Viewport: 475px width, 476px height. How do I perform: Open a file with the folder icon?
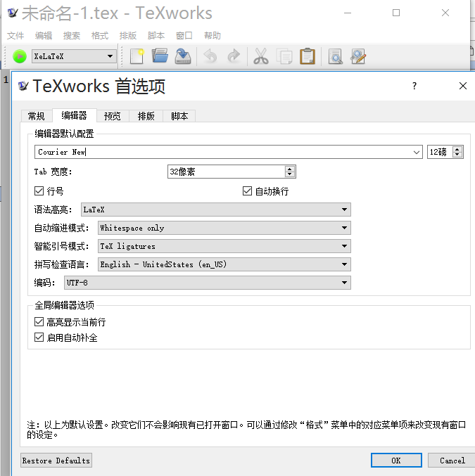coord(160,56)
